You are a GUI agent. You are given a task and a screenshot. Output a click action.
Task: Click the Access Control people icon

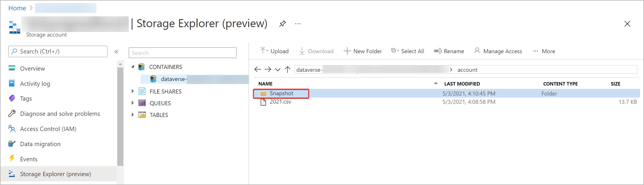tap(12, 129)
